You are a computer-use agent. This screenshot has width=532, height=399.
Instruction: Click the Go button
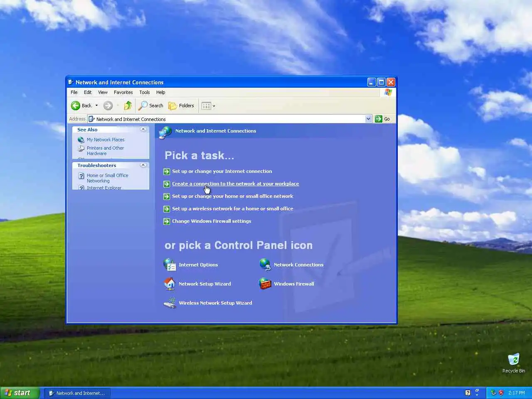(382, 119)
